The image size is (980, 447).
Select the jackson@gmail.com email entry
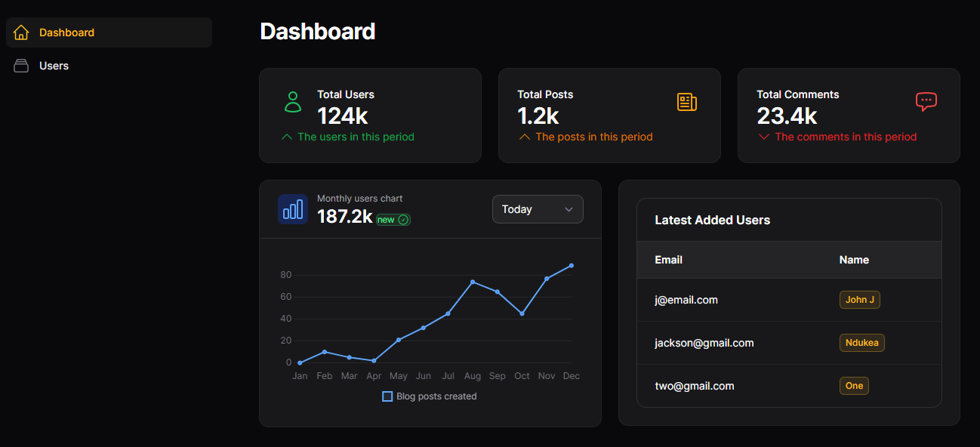(704, 343)
